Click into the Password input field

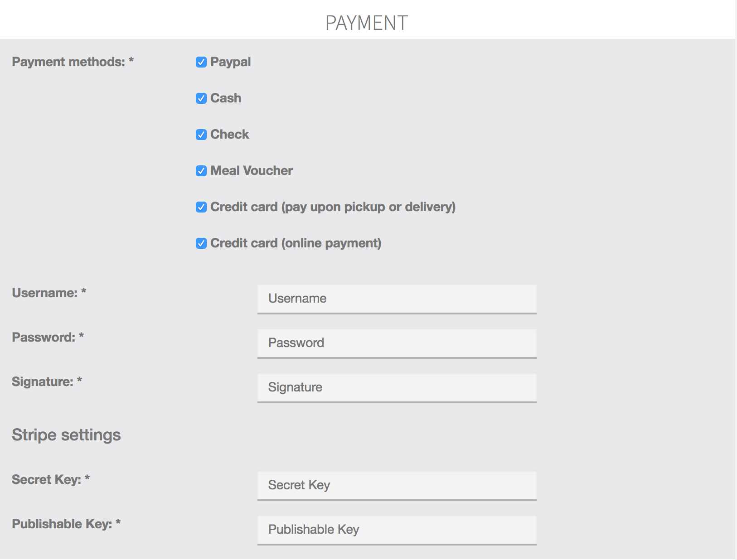(x=397, y=343)
